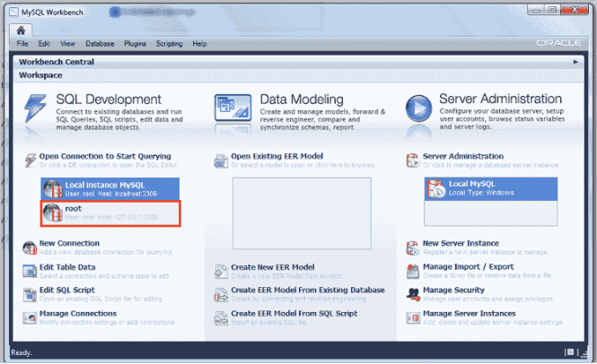Click the Data Modeling diagram icon
Image resolution: width=597 pixels, height=364 pixels.
click(x=233, y=108)
